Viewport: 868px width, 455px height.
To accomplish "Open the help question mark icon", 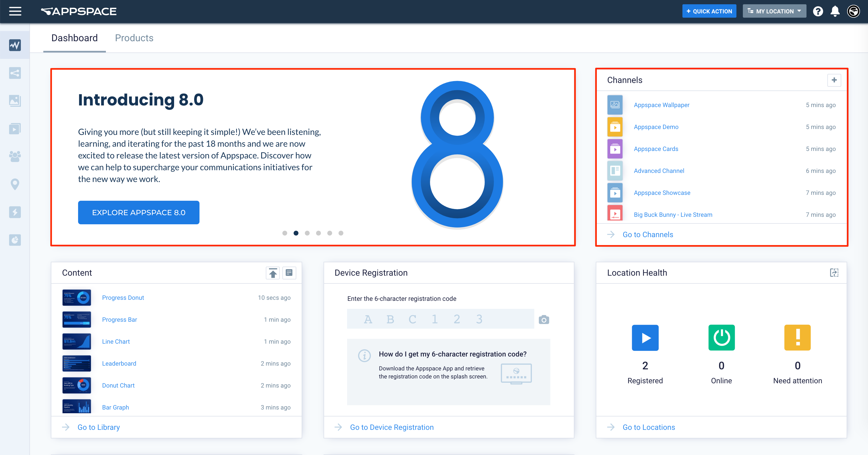I will 818,11.
